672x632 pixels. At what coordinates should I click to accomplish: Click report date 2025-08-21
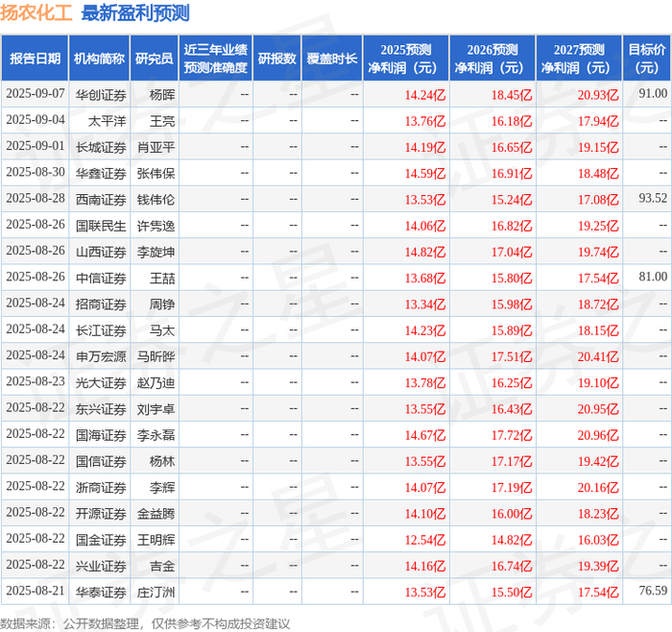coord(36,591)
